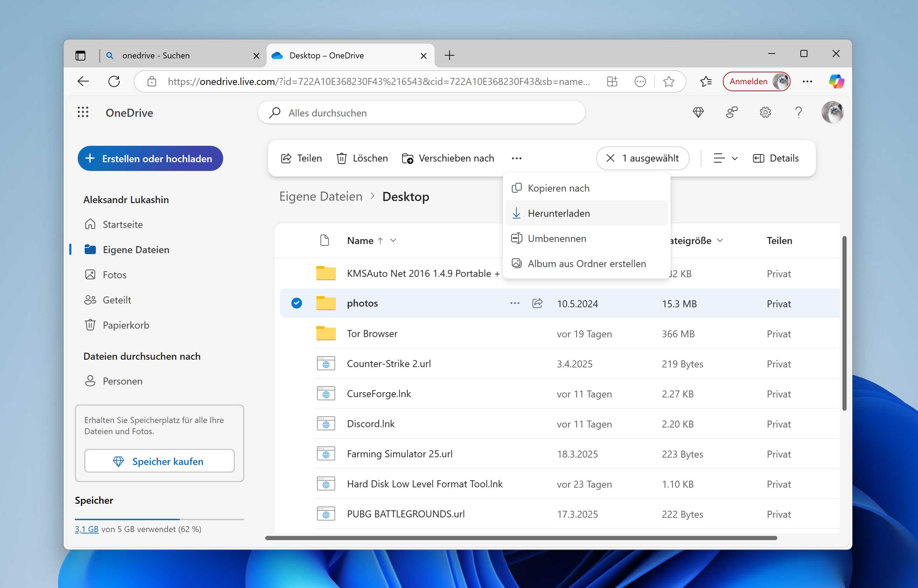The width and height of the screenshot is (918, 588).
Task: Click the site info lock icon
Action: (152, 81)
